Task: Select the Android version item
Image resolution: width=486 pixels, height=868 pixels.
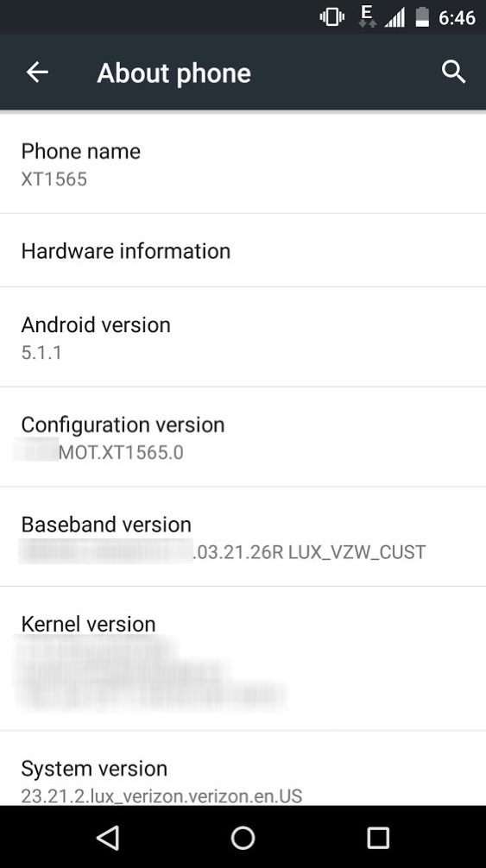Action: pos(243,337)
